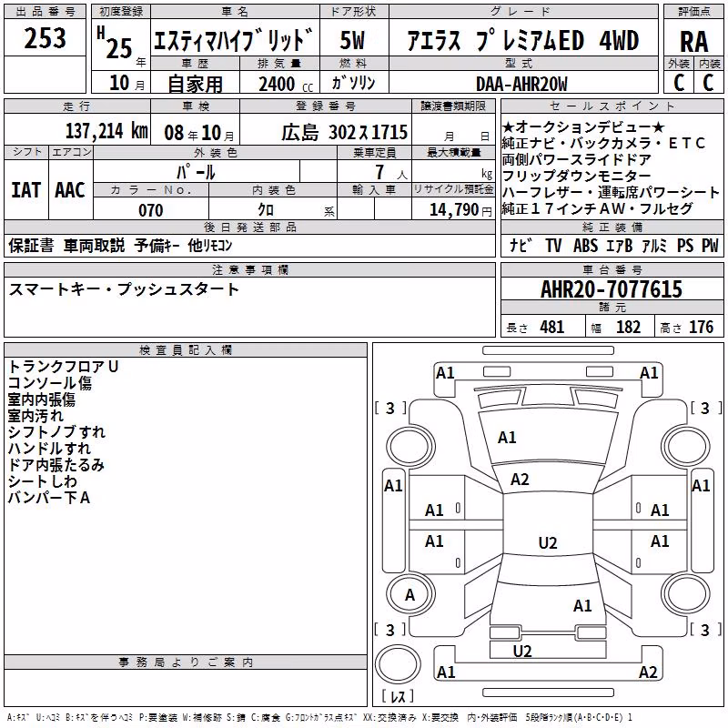
Task: Click inspector note トランクフロアU
Action: pyautogui.click(x=64, y=367)
